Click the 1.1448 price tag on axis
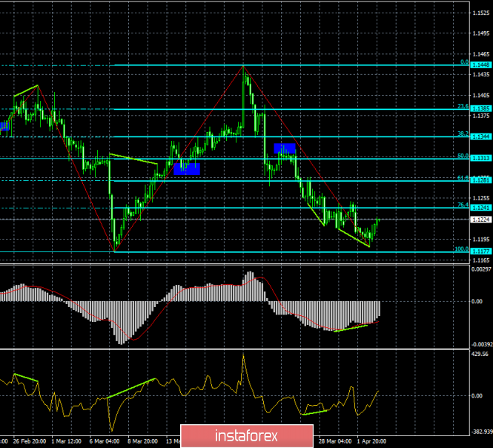This screenshot has height=448, width=493. coord(481,65)
